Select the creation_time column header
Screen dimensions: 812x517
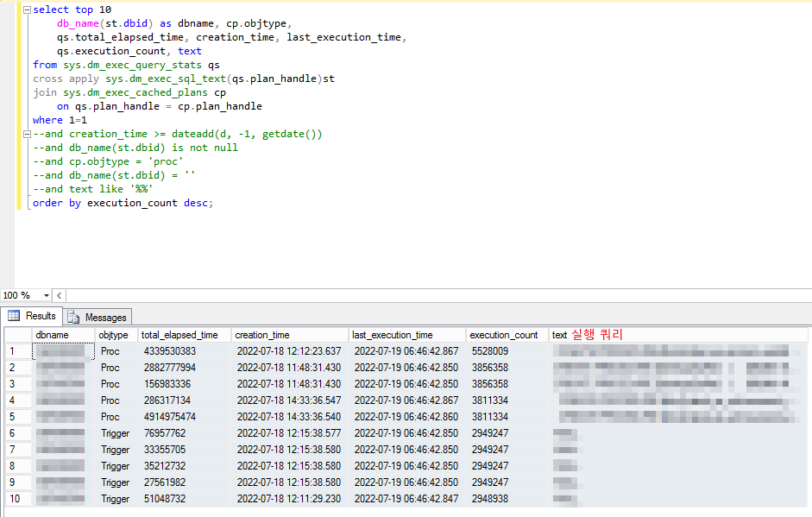[290, 335]
